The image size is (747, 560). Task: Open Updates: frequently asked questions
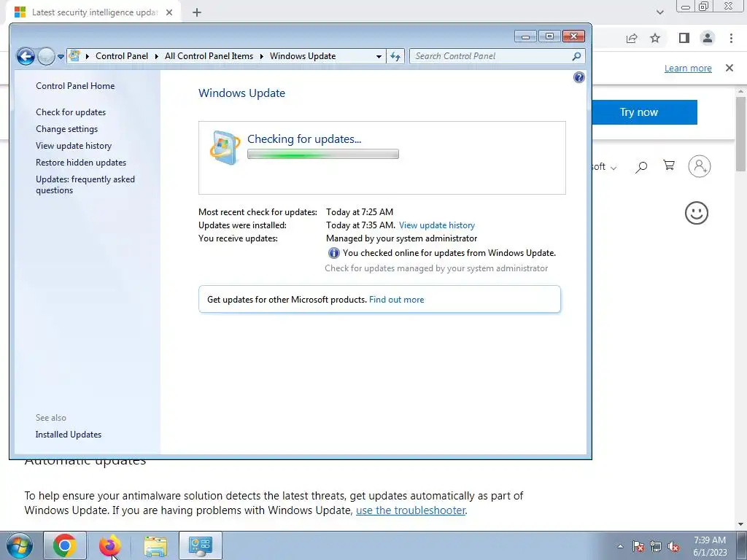(x=85, y=184)
